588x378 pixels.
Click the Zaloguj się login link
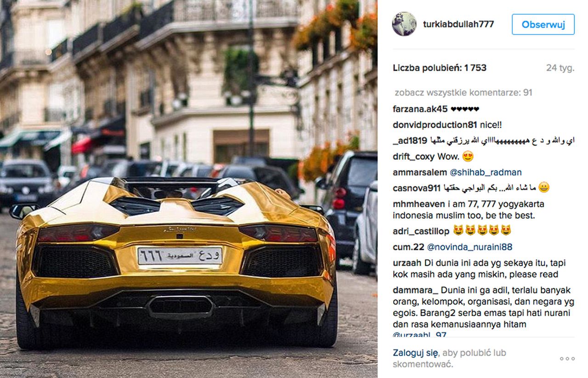[415, 353]
